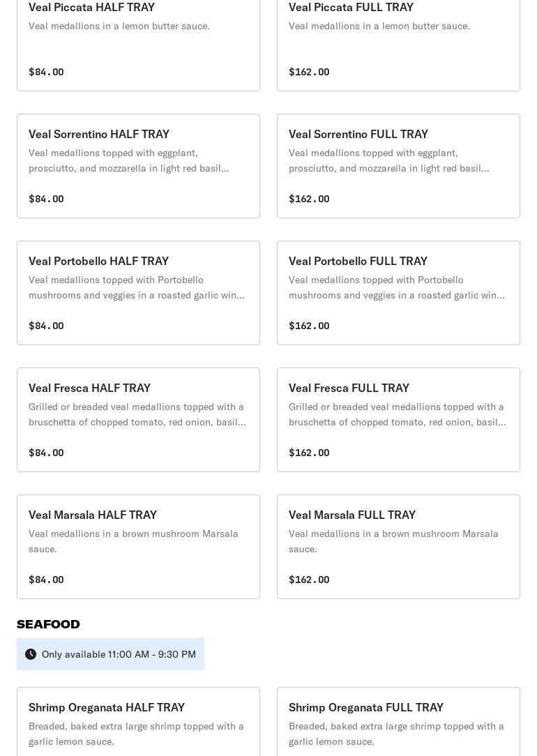Image resolution: width=537 pixels, height=756 pixels.
Task: Select the Veal Sorrentino FULL TRAY card
Action: [x=398, y=166]
